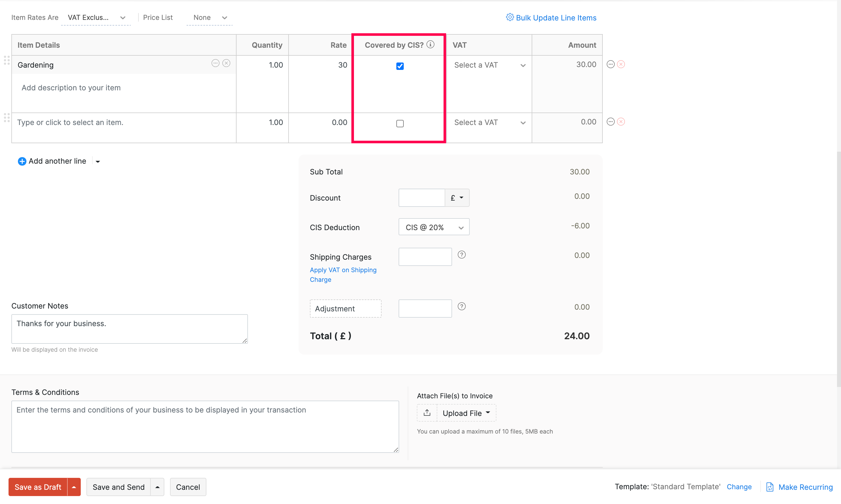This screenshot has width=841, height=504.
Task: Click the help icon beside the Adjustment field
Action: coord(461,306)
